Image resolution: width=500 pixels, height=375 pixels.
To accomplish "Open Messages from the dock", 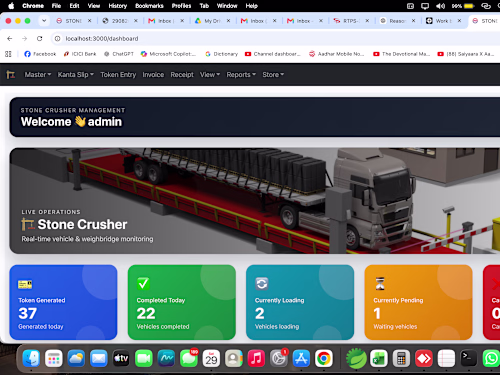I will click(x=189, y=359).
